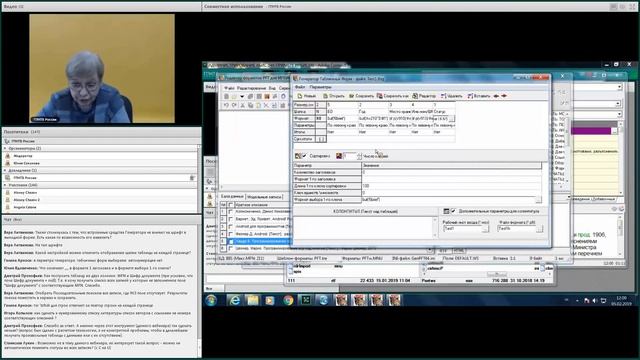The width and height of the screenshot is (640, 360).
Task: Open the Windows Start menu
Action: pos(211,300)
